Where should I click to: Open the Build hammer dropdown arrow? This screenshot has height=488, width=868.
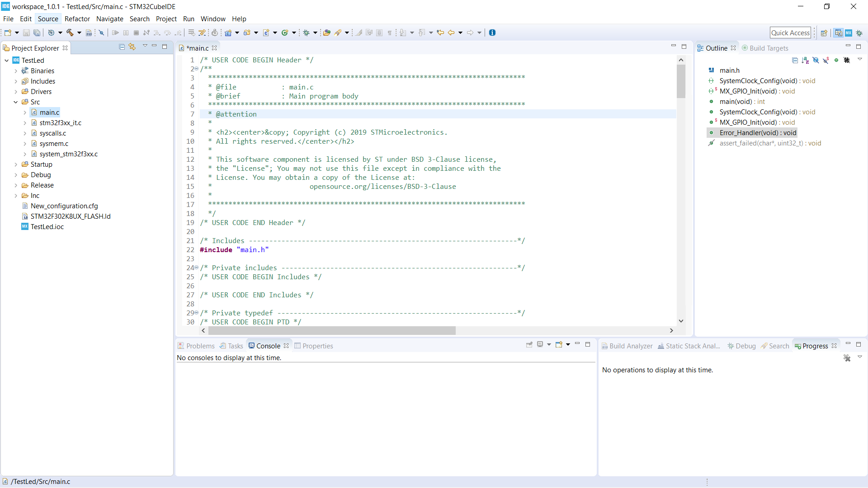coord(79,33)
